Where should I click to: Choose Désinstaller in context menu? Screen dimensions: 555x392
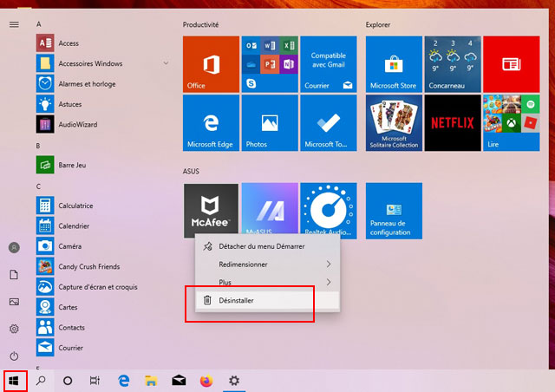268,300
